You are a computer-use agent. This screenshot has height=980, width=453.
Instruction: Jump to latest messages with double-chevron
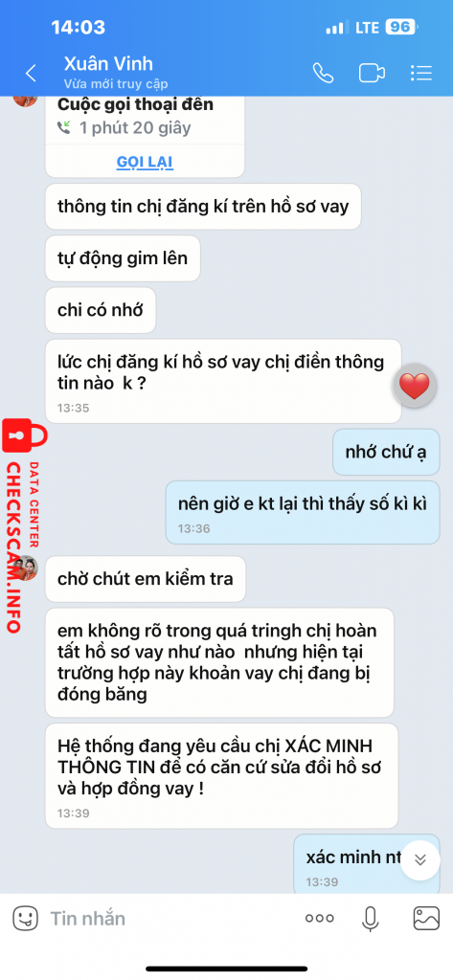pos(420,860)
